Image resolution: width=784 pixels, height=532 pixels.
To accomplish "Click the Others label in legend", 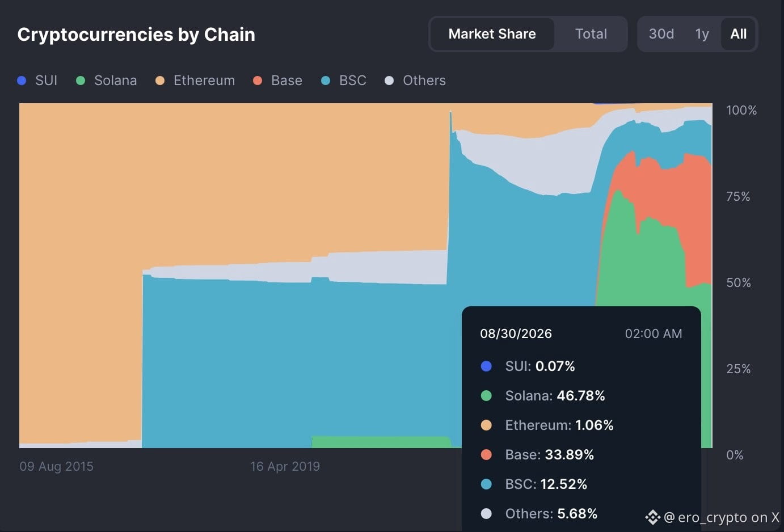I will (424, 81).
